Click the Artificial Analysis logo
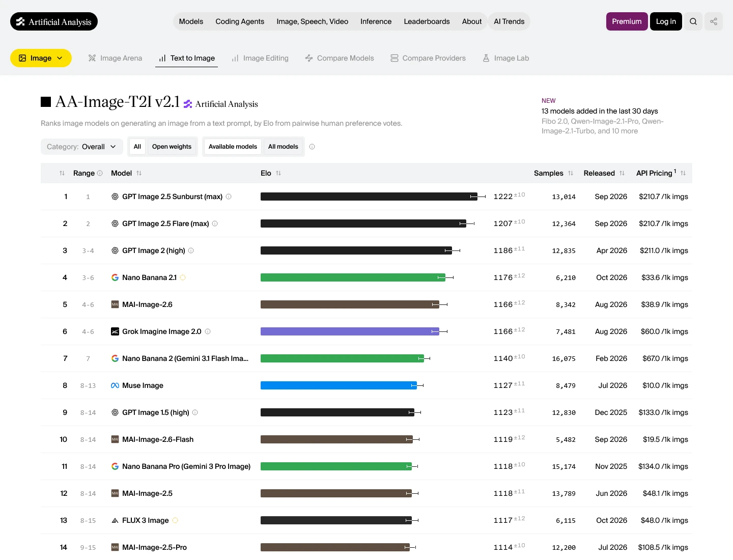733x560 pixels. click(54, 21)
